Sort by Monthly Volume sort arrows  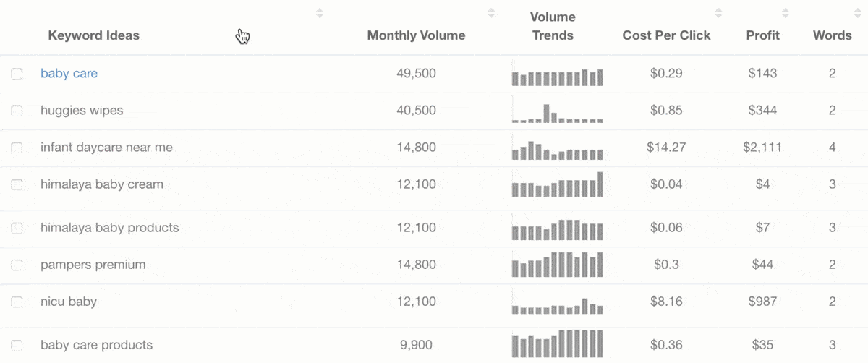click(491, 13)
